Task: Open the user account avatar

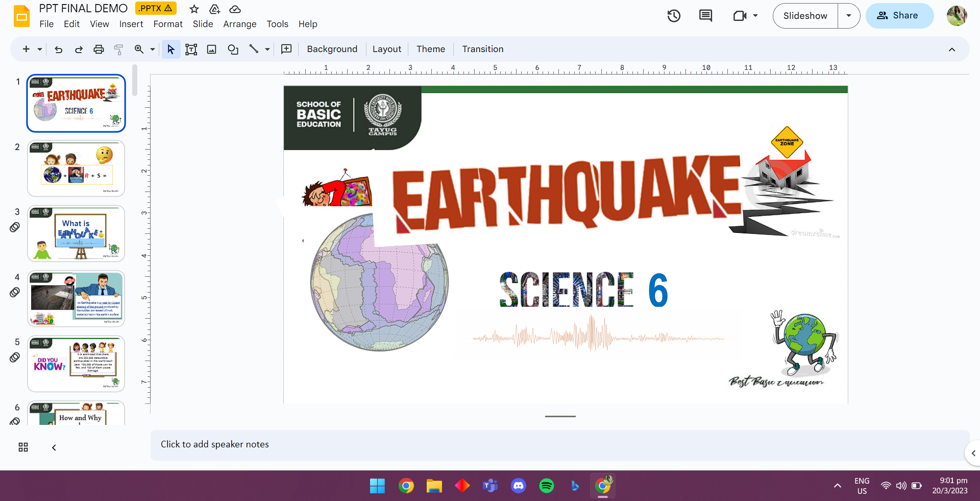Action: pyautogui.click(x=957, y=16)
